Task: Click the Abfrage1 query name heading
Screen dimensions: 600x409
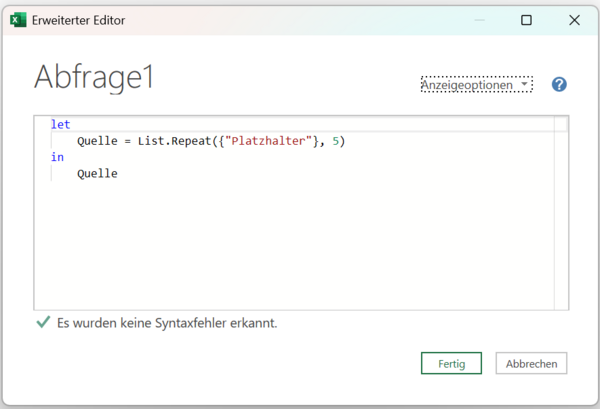Action: click(94, 77)
